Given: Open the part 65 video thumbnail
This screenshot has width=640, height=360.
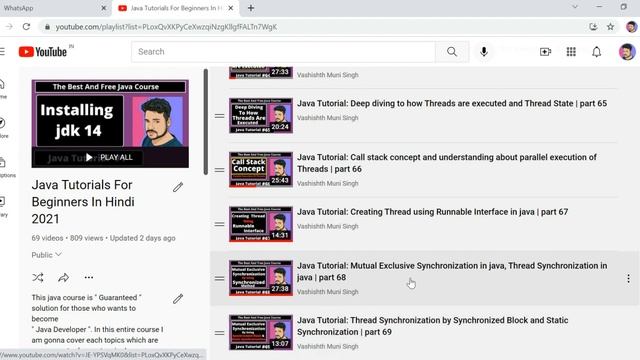Looking at the screenshot, I should (x=261, y=116).
